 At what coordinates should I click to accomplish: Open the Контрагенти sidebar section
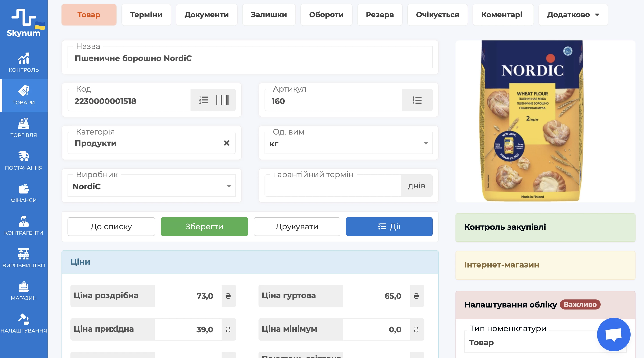tap(24, 225)
